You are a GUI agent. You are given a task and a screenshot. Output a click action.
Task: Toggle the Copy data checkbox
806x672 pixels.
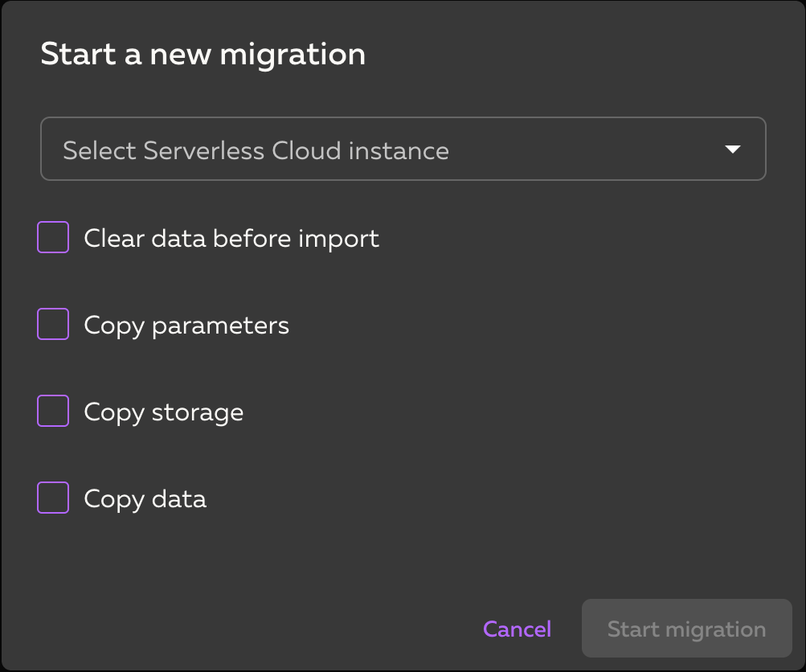[53, 498]
